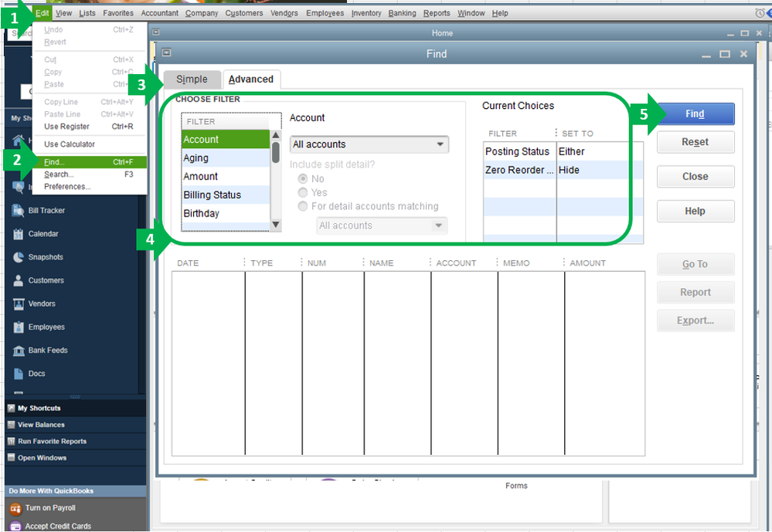Open the Help menu
Viewport: 772px width, 532px height.
pos(500,13)
